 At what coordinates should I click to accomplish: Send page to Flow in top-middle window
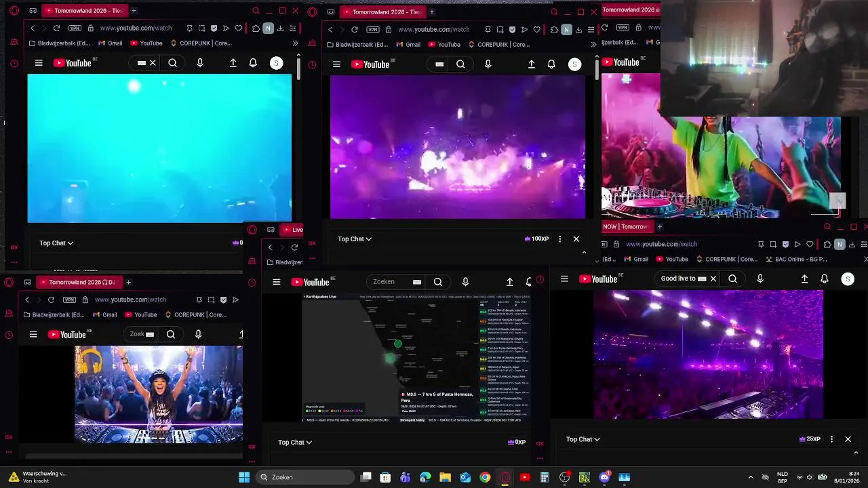pos(524,29)
